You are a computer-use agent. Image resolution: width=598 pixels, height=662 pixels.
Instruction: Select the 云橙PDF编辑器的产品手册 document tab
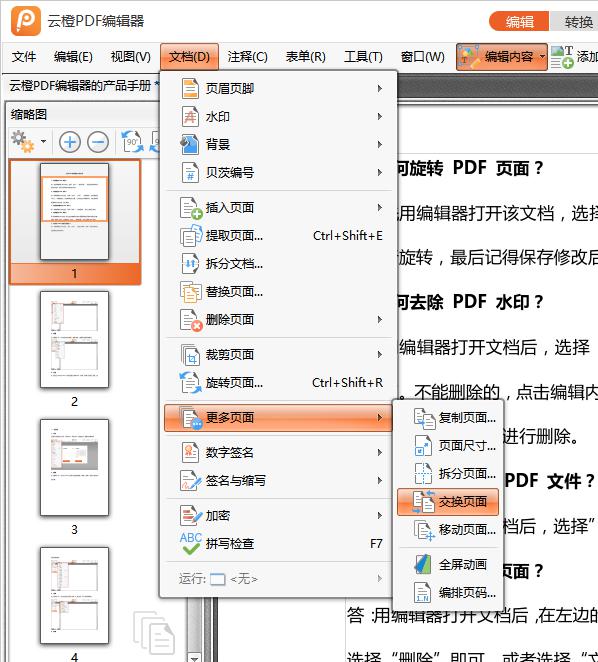(x=80, y=86)
